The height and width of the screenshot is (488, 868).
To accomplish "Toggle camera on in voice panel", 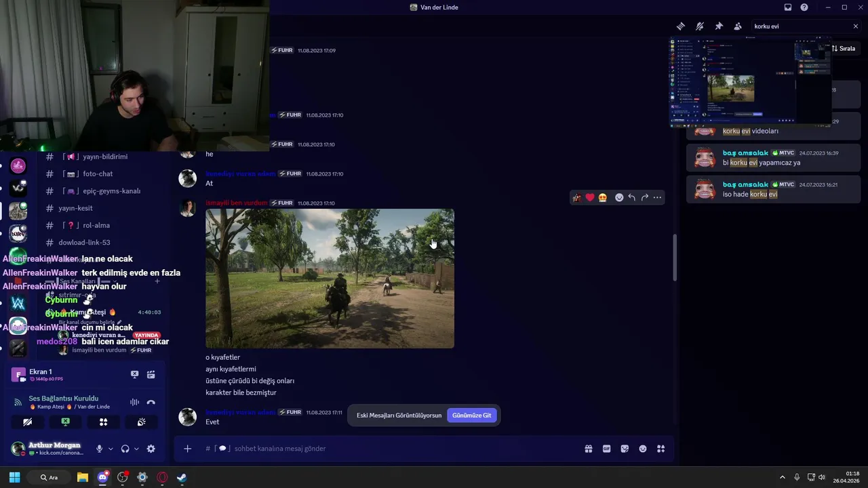I will point(27,422).
